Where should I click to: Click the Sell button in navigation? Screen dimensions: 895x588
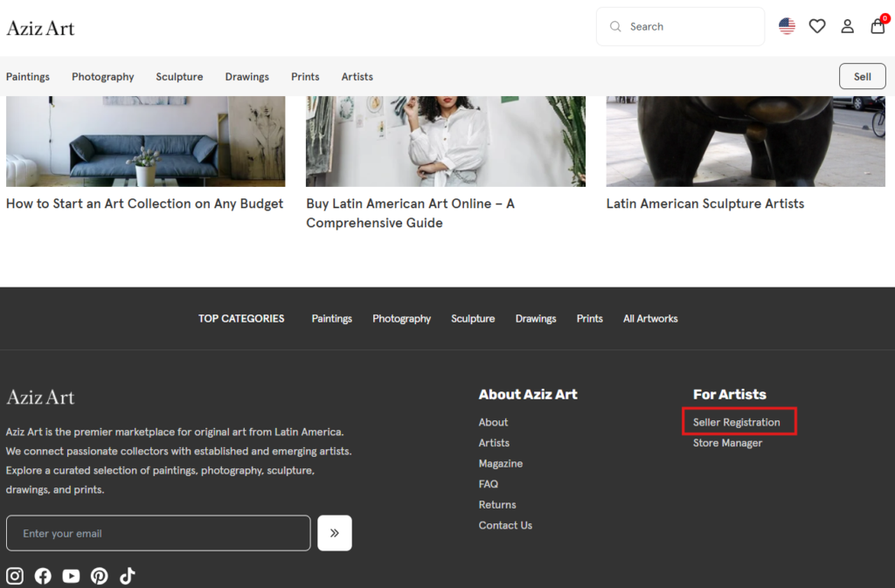pos(862,76)
